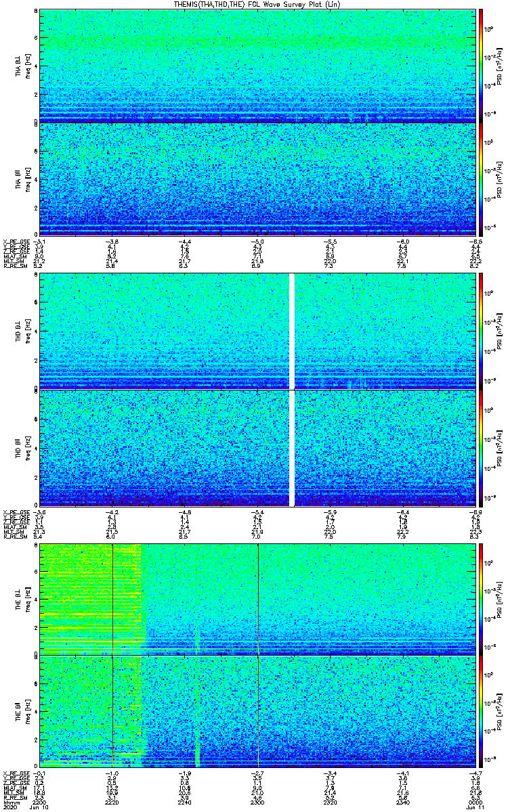Click the THA BL PSD color bar
The width and height of the screenshot is (508, 812).
click(482, 66)
